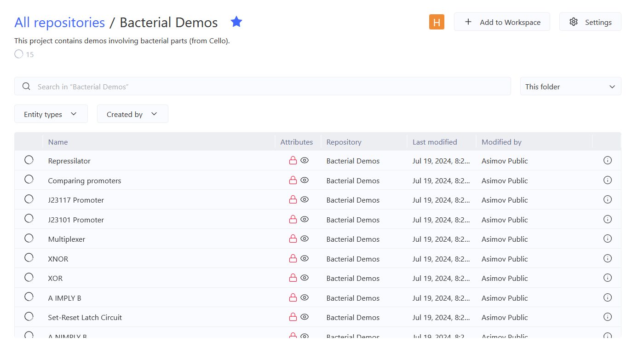Viewport: 644px width, 355px height.
Task: Open info for Repressilator row
Action: tap(607, 161)
